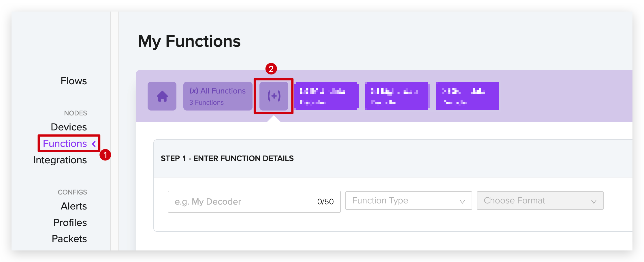Image resolution: width=644 pixels, height=262 pixels.
Task: Open Profiles under Configs
Action: pos(70,223)
